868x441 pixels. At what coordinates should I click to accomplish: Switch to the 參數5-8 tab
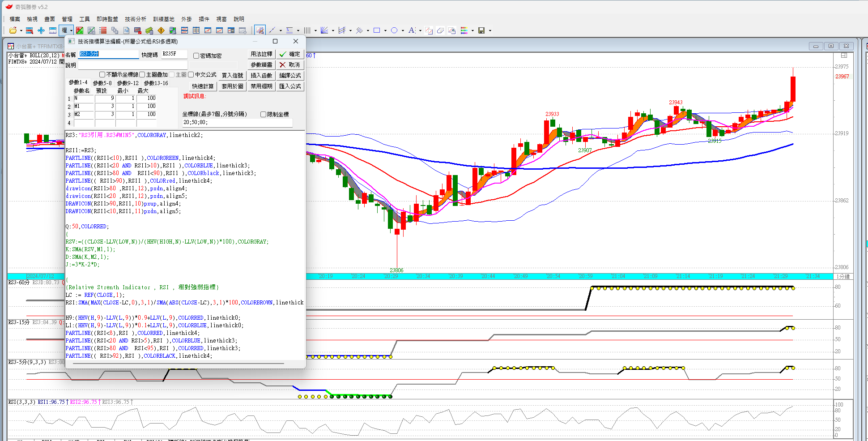tap(102, 83)
